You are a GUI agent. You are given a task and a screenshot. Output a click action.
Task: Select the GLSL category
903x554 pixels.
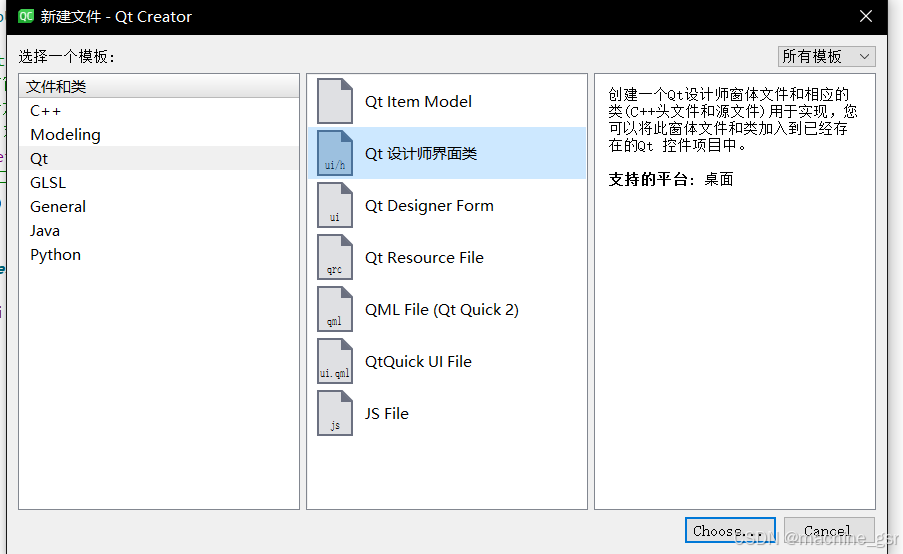tap(159, 183)
